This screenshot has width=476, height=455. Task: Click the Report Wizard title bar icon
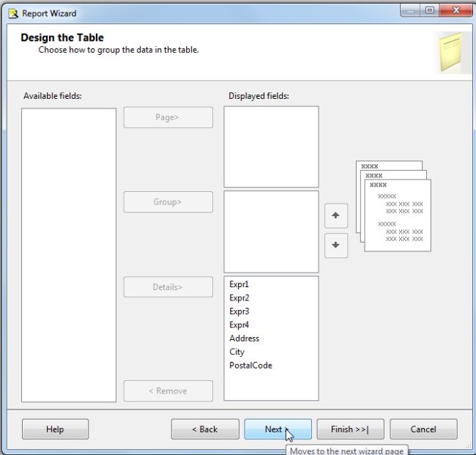click(13, 14)
